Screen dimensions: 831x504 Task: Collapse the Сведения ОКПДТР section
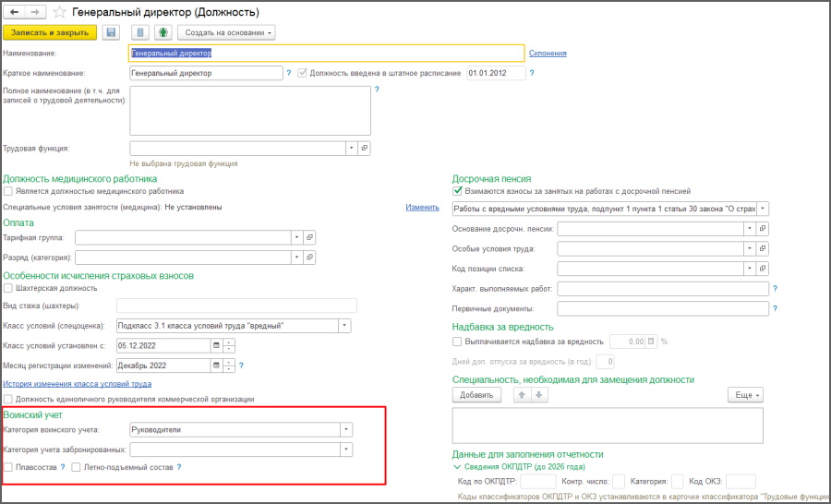pyautogui.click(x=456, y=467)
